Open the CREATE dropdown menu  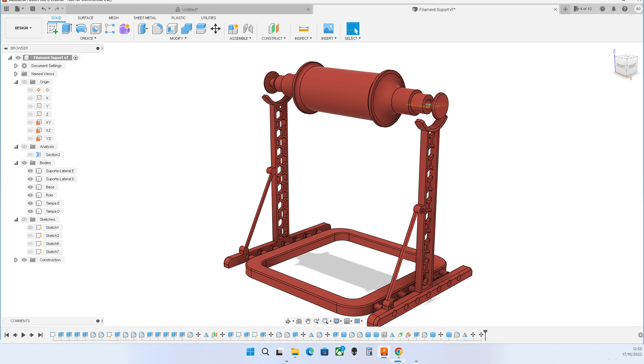pyautogui.click(x=88, y=38)
